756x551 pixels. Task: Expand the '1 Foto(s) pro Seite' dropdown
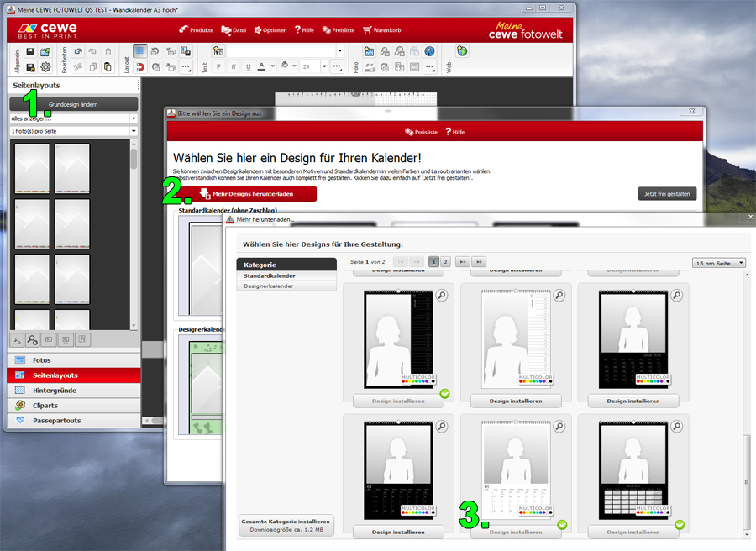[73, 132]
